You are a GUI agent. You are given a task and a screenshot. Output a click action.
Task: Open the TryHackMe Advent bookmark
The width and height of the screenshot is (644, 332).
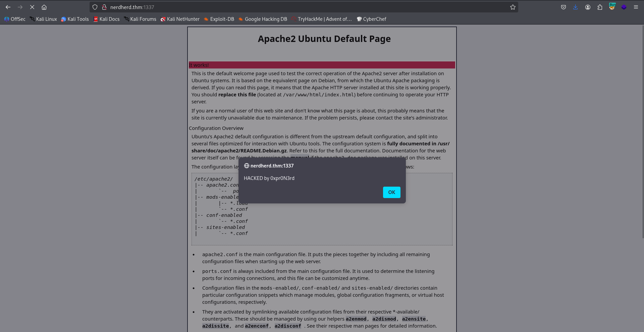pos(321,19)
